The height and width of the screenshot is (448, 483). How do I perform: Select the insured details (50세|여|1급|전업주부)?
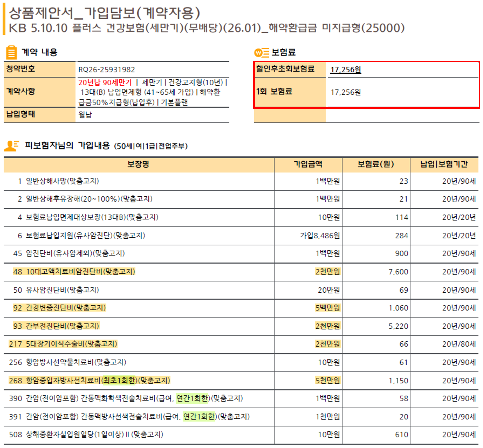coord(151,146)
